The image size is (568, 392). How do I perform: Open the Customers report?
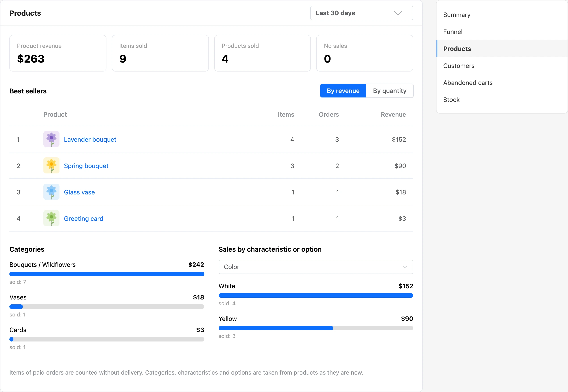502,66
